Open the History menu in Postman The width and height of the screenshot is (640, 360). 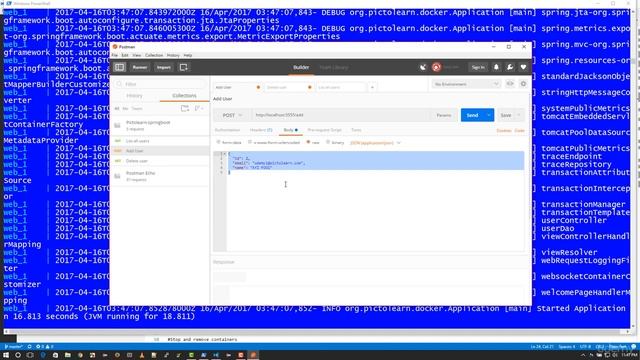coord(173,55)
